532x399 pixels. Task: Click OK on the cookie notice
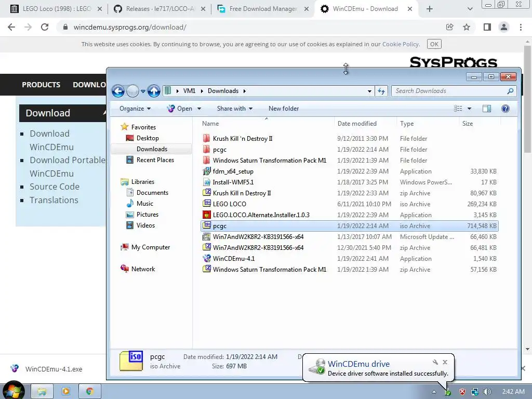434,44
